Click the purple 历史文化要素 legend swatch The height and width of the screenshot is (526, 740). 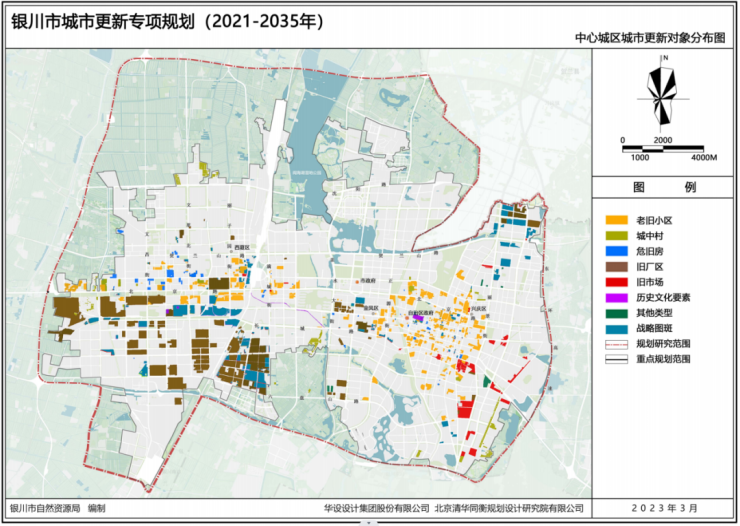pos(617,298)
